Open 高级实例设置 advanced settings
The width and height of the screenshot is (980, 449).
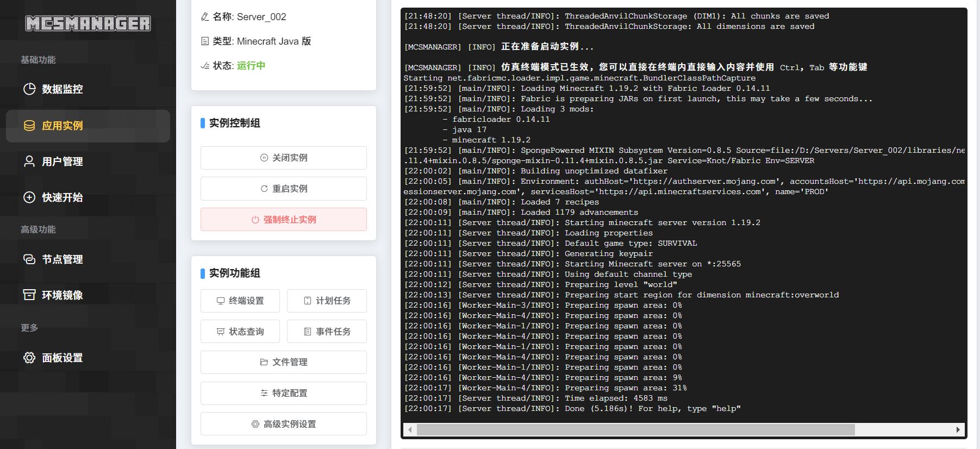[284, 424]
